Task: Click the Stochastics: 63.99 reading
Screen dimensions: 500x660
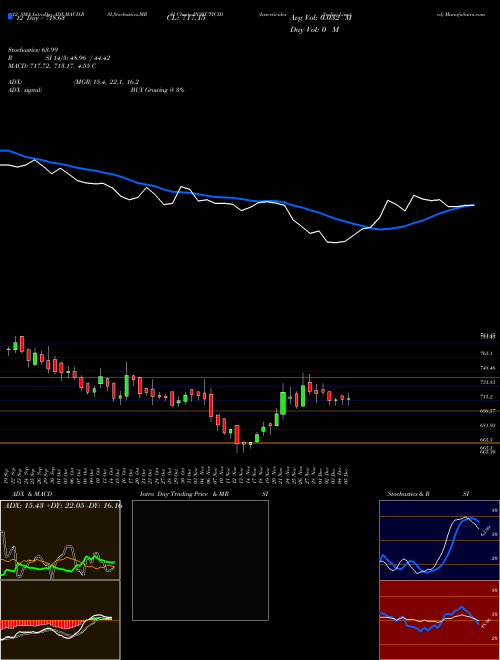Action: [33, 50]
